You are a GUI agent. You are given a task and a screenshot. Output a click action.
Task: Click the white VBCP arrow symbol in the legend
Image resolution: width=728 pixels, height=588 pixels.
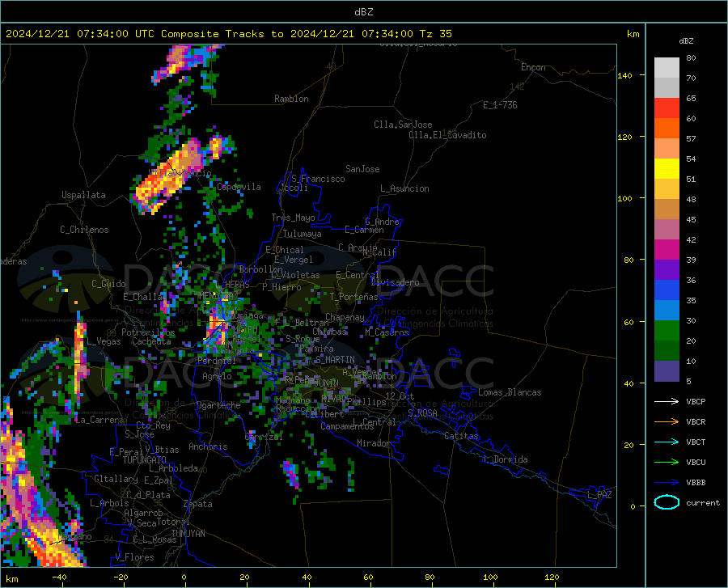(x=667, y=401)
